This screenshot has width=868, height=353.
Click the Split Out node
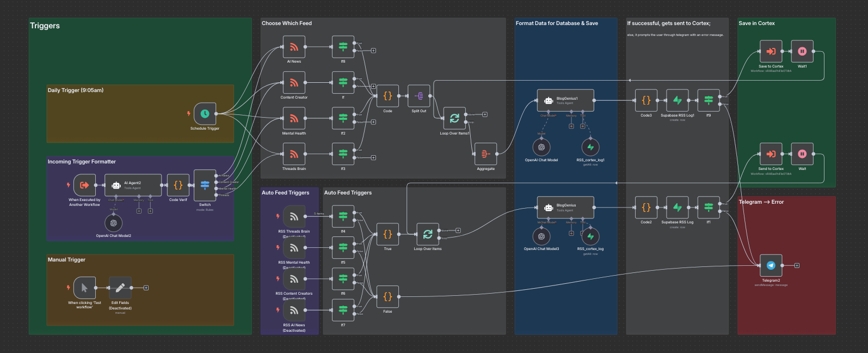click(x=418, y=96)
